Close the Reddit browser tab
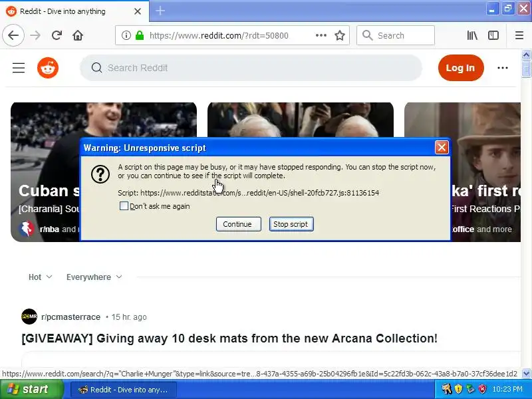Screen dimensions: 532x399 pyautogui.click(x=138, y=11)
